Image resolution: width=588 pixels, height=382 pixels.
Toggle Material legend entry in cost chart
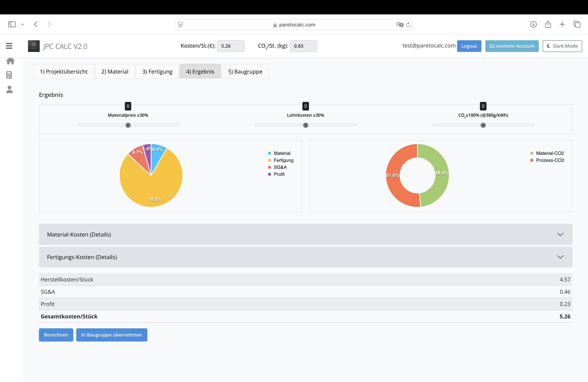coord(279,153)
